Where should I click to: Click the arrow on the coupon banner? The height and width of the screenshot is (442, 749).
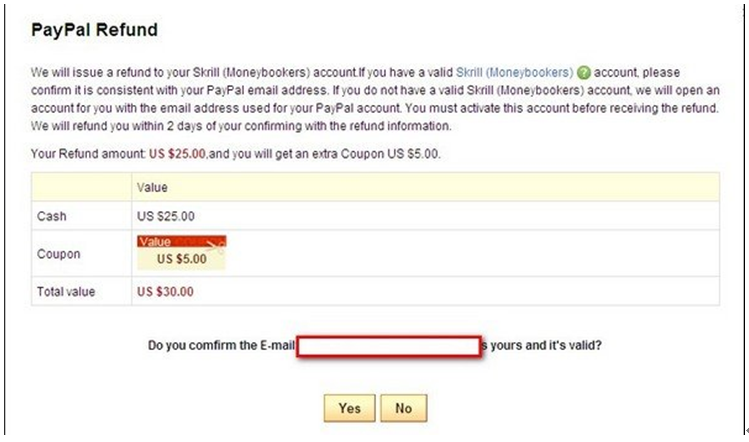pos(214,246)
